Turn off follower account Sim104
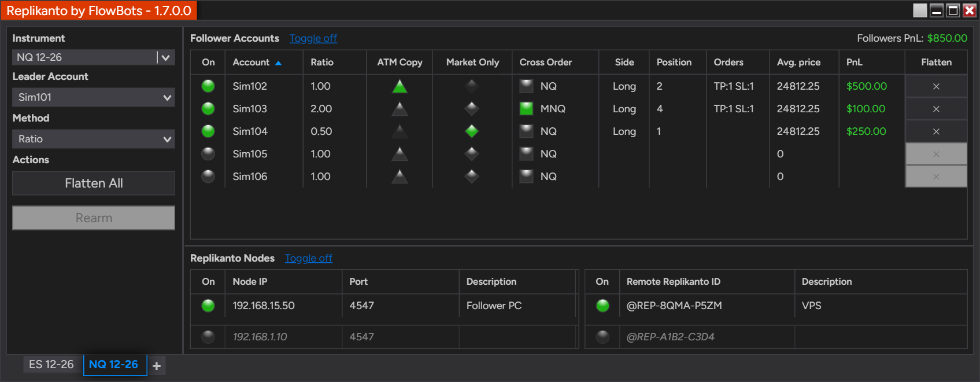980x382 pixels. click(208, 131)
